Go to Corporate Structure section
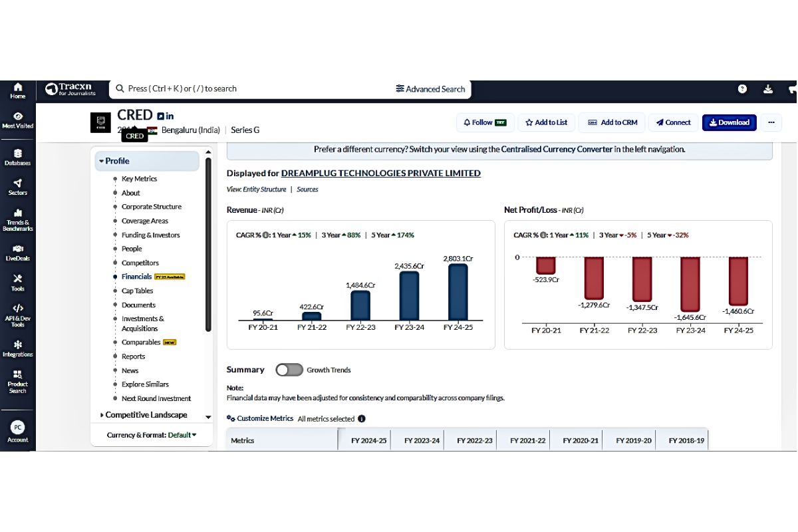The image size is (798, 532). coord(151,207)
